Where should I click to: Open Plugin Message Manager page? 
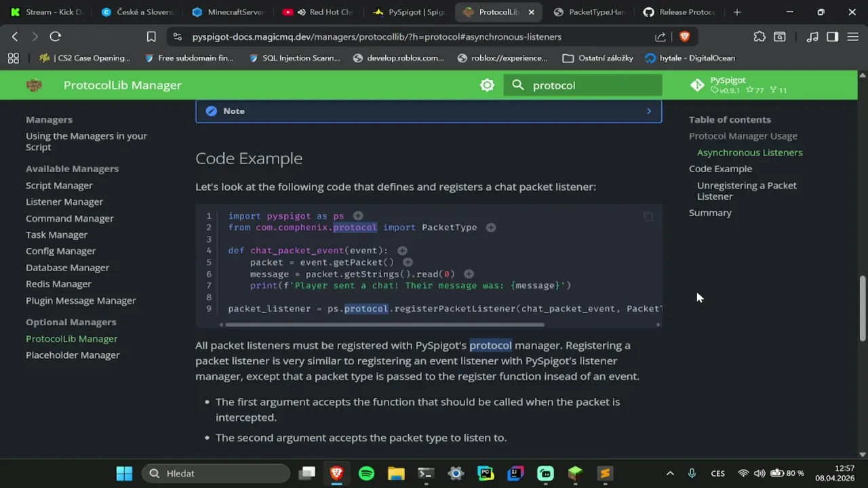pos(81,301)
